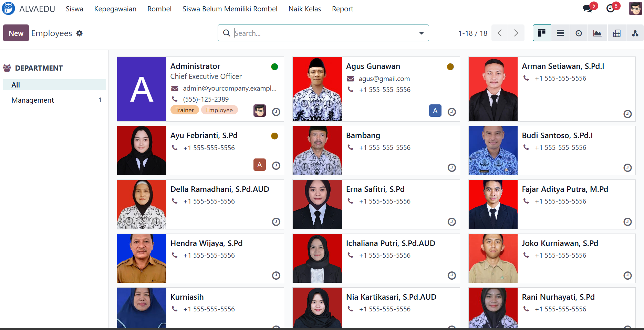Select Management department filter
644x330 pixels.
[33, 100]
